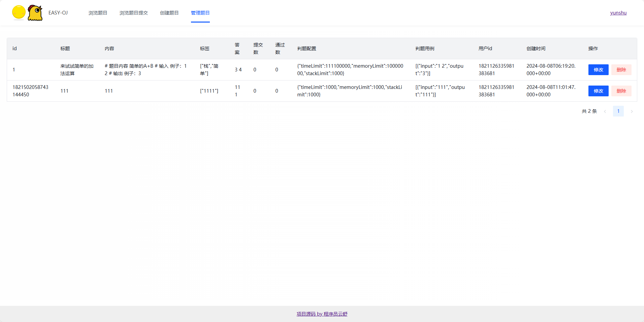Click the EASY-OJ brand text
Image resolution: width=644 pixels, height=322 pixels.
tap(58, 13)
